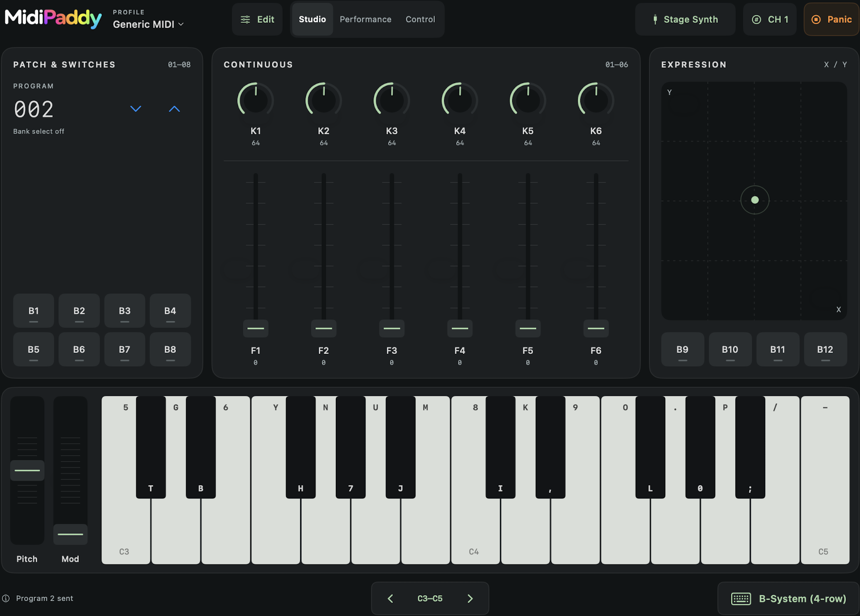Play the black key labeled 7
Viewport: 860px width, 616px height.
coord(350,447)
